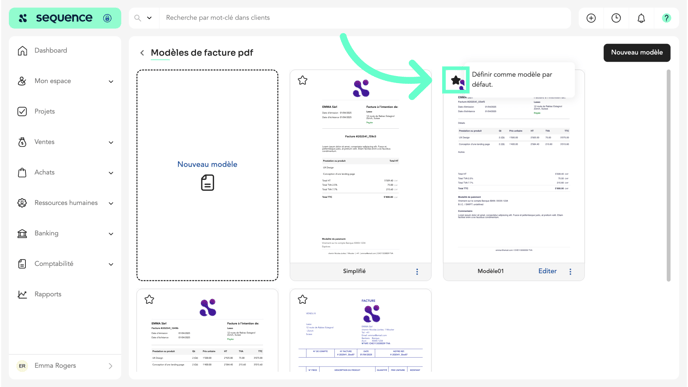Select Rapports in the sidebar

tap(48, 294)
